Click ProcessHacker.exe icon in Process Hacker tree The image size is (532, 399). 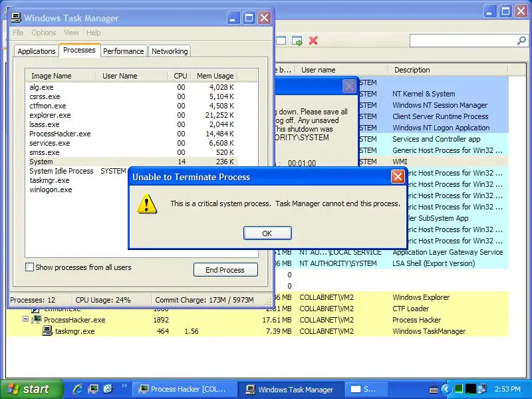point(37,320)
